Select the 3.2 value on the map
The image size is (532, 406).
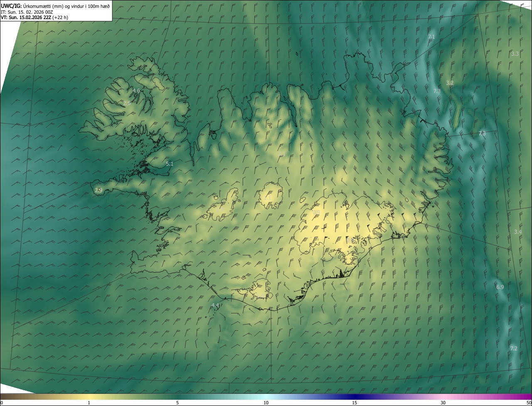(x=450, y=83)
